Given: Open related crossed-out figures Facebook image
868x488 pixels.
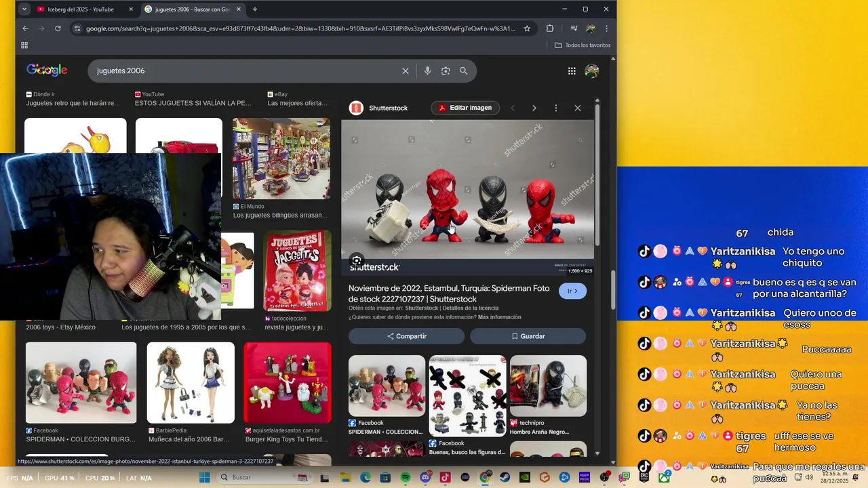Looking at the screenshot, I should click(468, 396).
